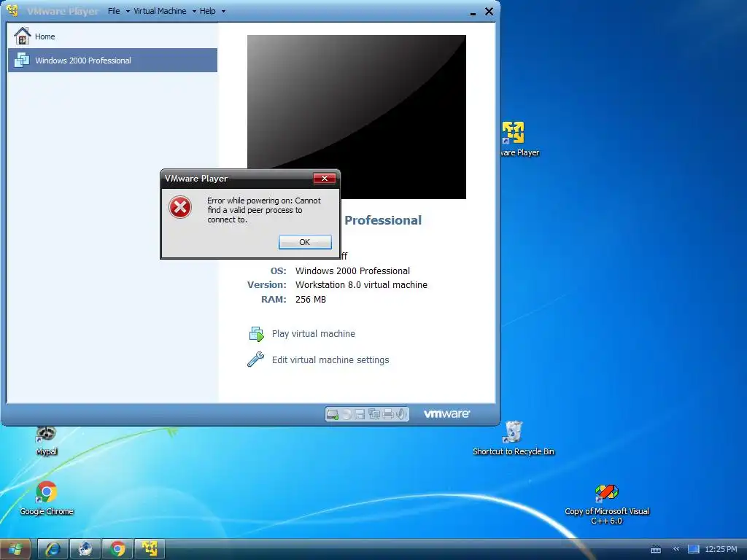Expand hidden tray icons chevron
The height and width of the screenshot is (560, 747).
pyautogui.click(x=676, y=549)
